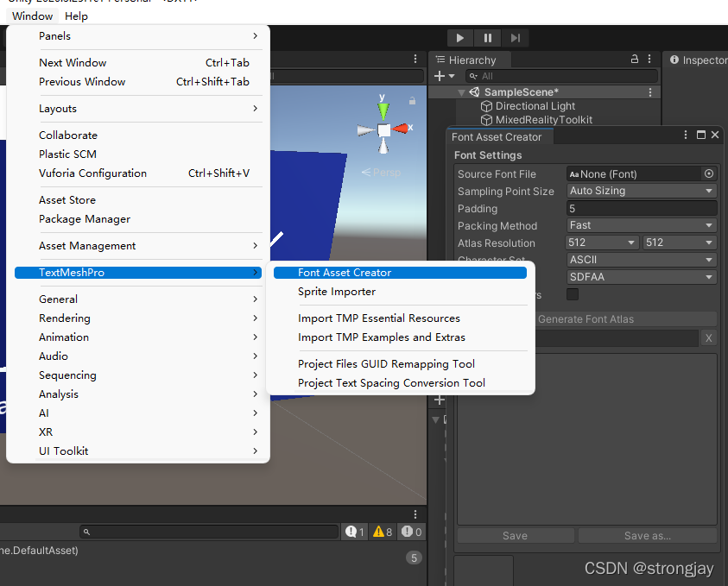Close the Font Asset Creator window
Screen dimensions: 728x586
(x=715, y=135)
